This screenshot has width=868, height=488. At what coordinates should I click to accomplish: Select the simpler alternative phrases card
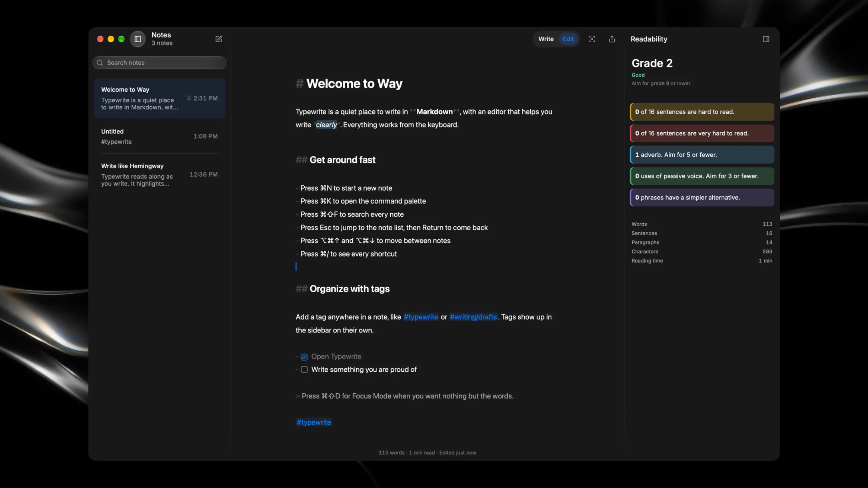coord(702,198)
